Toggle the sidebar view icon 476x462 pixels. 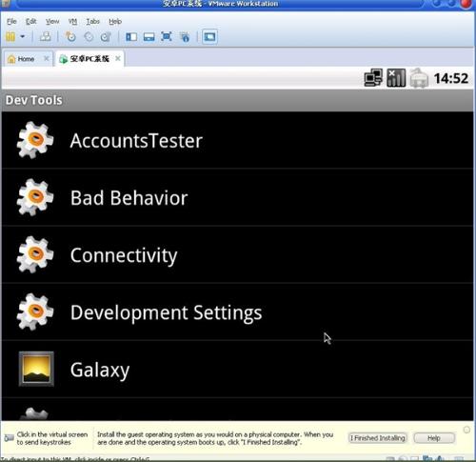(131, 37)
